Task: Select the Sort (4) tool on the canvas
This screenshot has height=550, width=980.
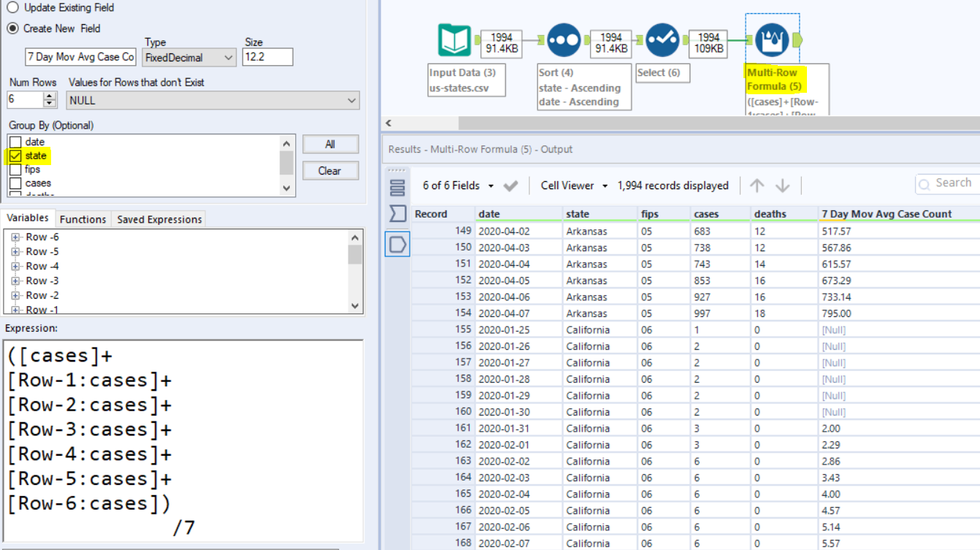Action: pos(564,40)
